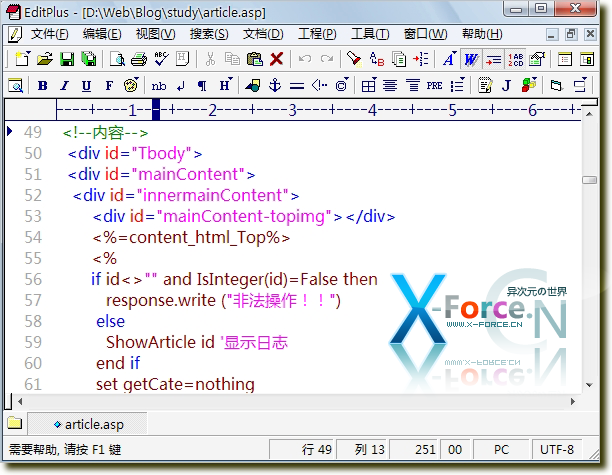Print the document using the printer icon
This screenshot has height=475, width=612.
[x=139, y=59]
